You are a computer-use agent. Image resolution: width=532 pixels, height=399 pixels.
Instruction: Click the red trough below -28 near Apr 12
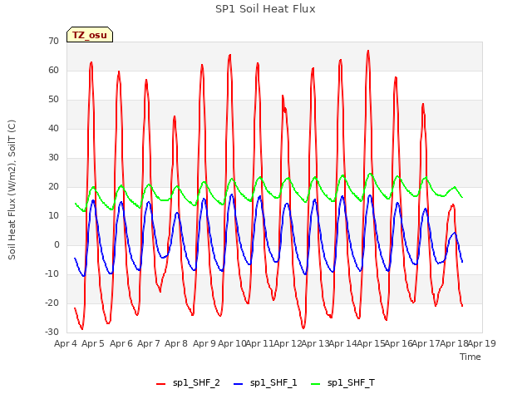(x=303, y=328)
